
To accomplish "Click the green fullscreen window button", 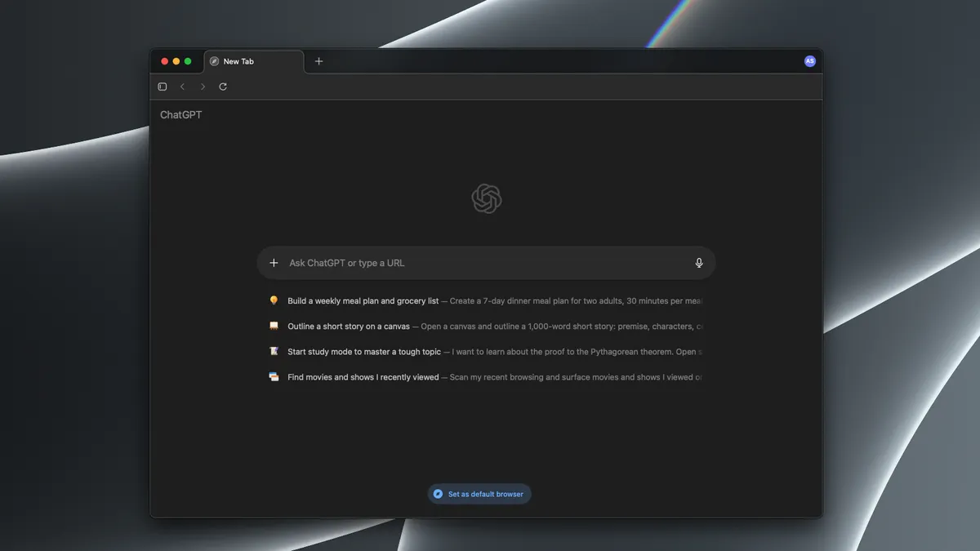I will [188, 61].
